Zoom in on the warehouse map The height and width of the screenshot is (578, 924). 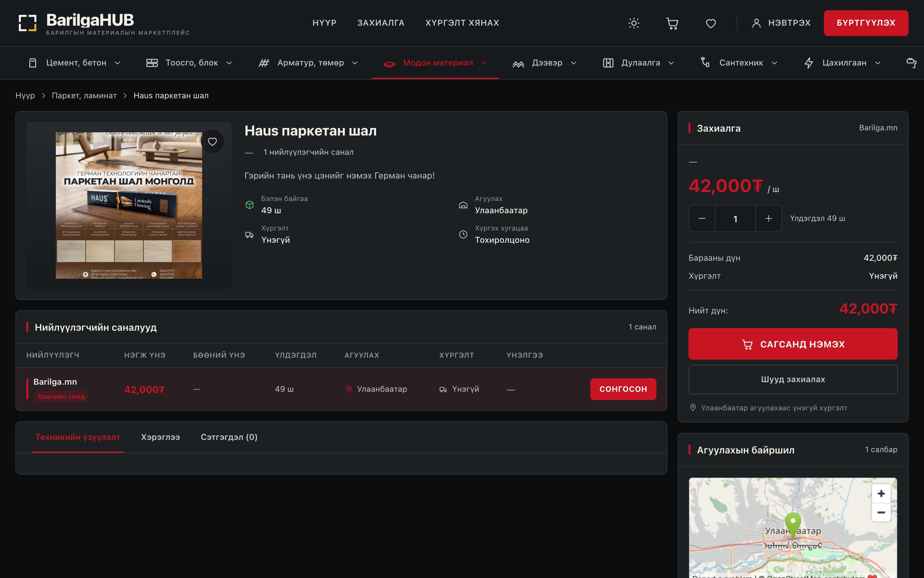(881, 494)
